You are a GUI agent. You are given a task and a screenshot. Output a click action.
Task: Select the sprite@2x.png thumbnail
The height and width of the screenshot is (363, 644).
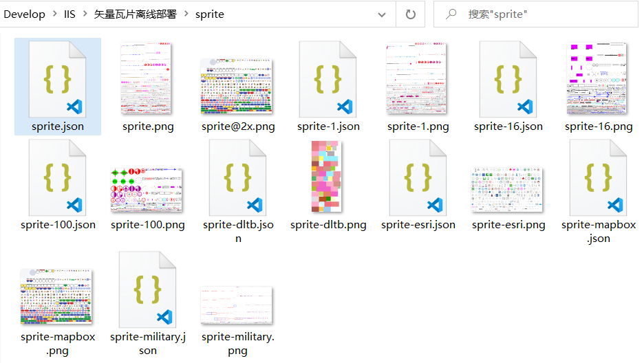(x=237, y=87)
